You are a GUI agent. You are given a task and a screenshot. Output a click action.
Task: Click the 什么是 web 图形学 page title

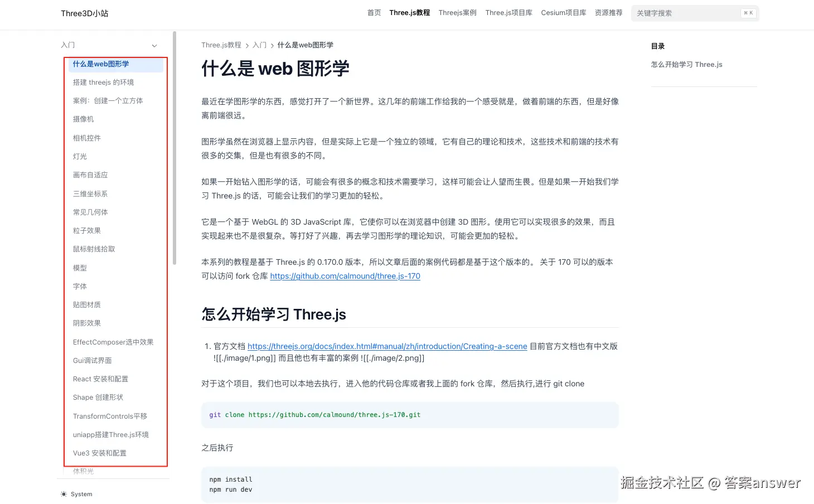coord(275,69)
